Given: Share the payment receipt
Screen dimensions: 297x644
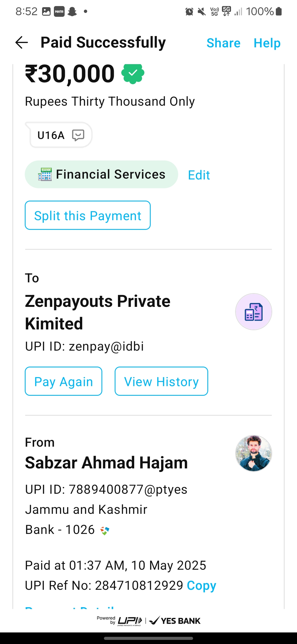Looking at the screenshot, I should click(x=223, y=43).
